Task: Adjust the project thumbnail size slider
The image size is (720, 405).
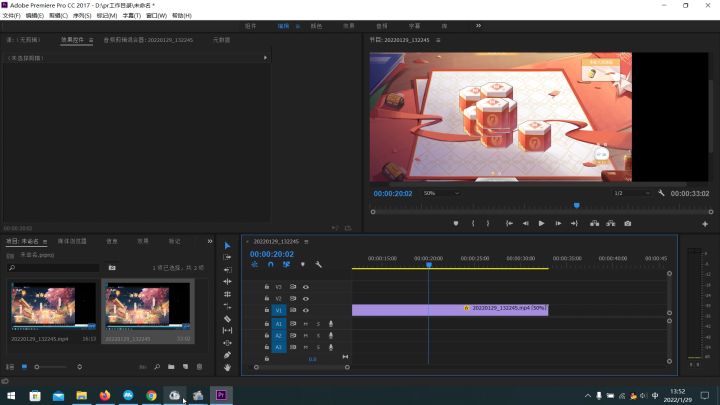Action: [x=51, y=367]
